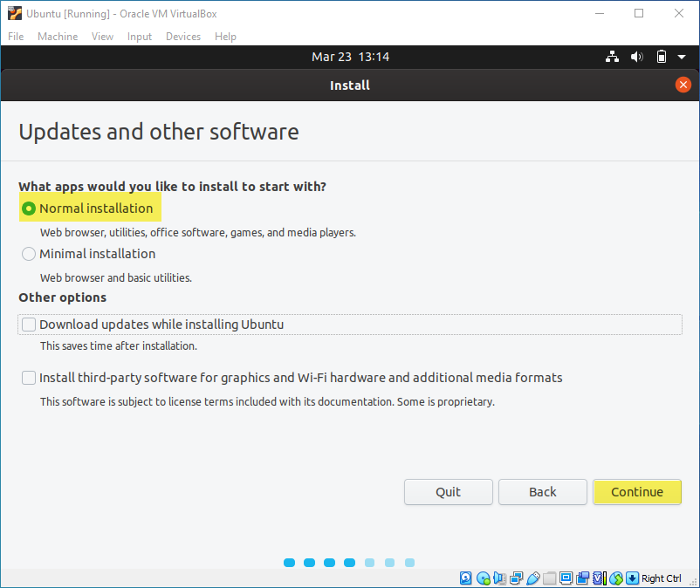Open the USB devices status icon

[x=533, y=578]
